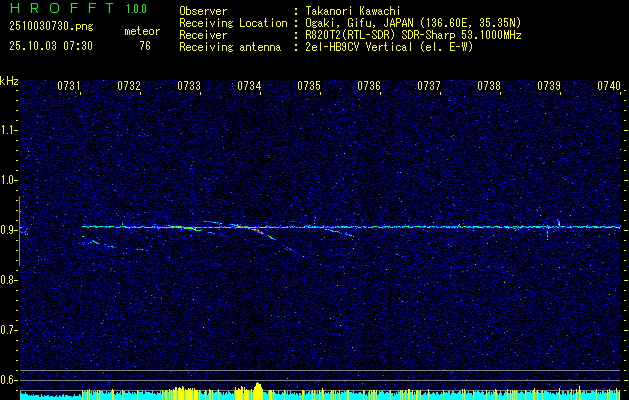Click the 0739 time marker

coord(549,85)
